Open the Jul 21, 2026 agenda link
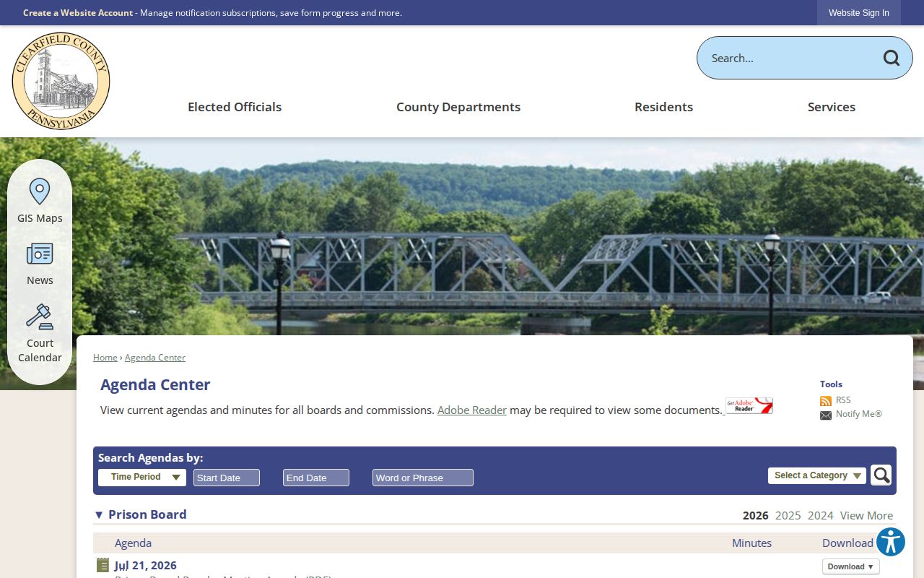Viewport: 924px width, 578px height. 146,565
